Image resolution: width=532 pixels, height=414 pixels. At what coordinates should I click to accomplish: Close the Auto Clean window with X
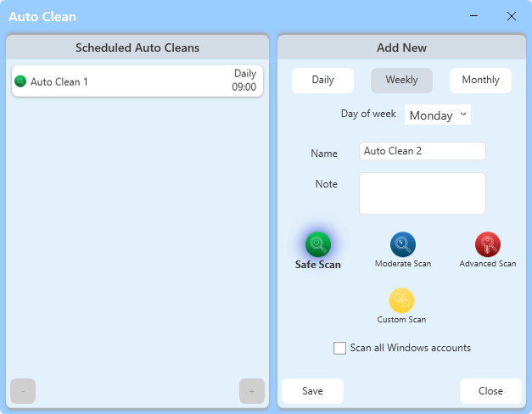pos(511,16)
